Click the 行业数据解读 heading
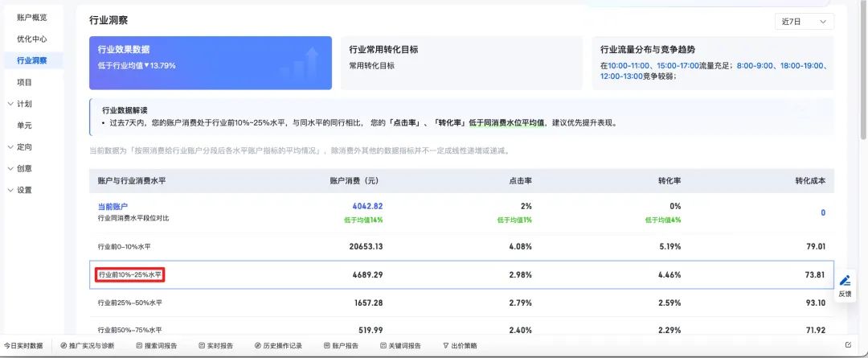Screen dimensions: 868x358 pos(125,111)
